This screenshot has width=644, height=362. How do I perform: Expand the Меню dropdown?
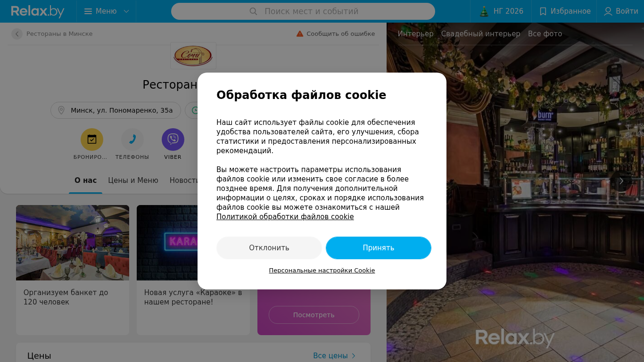point(107,11)
